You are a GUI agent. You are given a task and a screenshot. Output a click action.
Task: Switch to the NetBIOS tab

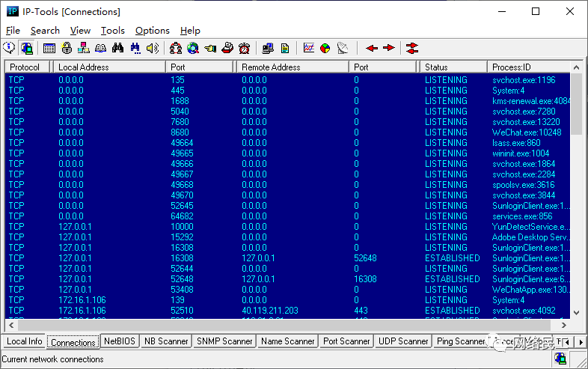pyautogui.click(x=120, y=341)
